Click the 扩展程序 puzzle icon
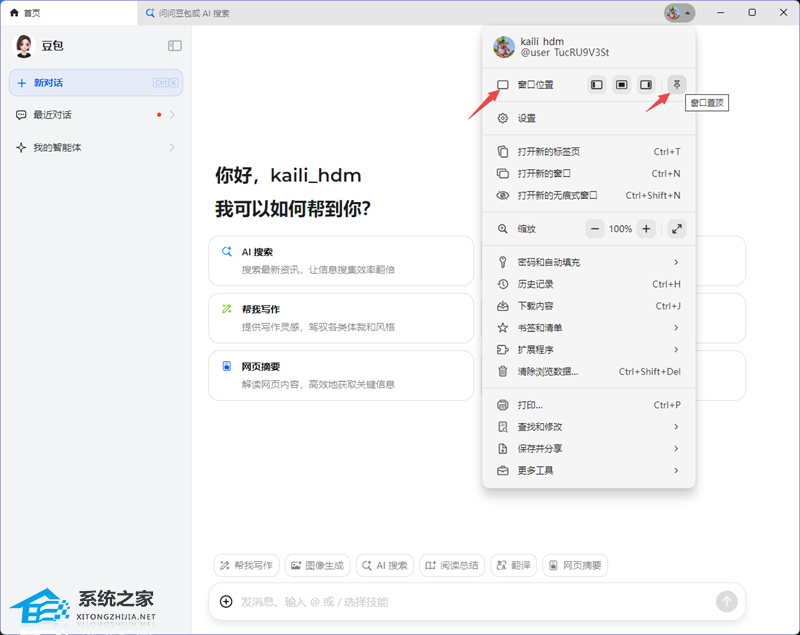The height and width of the screenshot is (635, 800). click(x=503, y=350)
